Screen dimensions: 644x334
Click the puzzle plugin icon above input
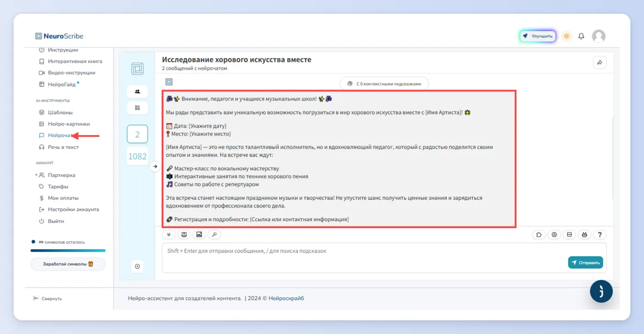pos(539,234)
